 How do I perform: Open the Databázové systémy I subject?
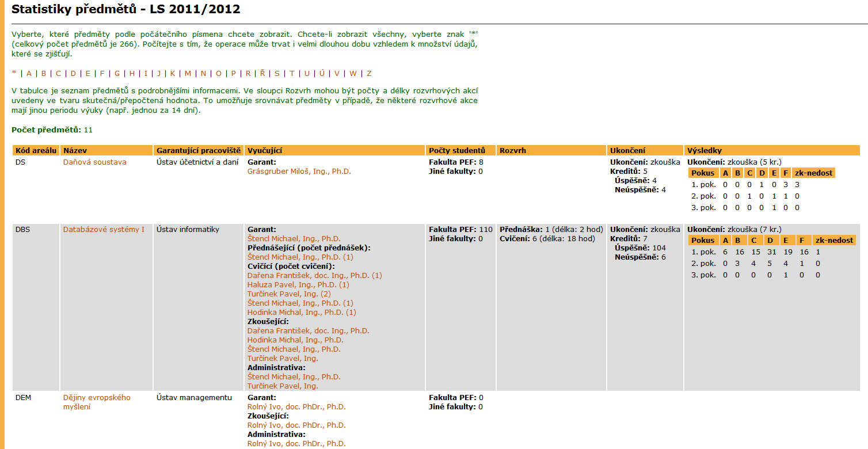[104, 230]
